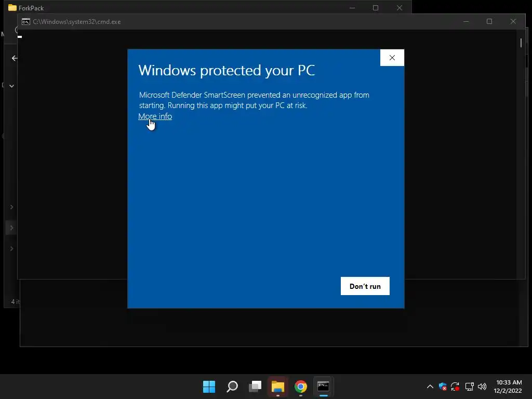Image resolution: width=532 pixels, height=399 pixels.
Task: Minimize the cmd.exe window
Action: [x=466, y=22]
